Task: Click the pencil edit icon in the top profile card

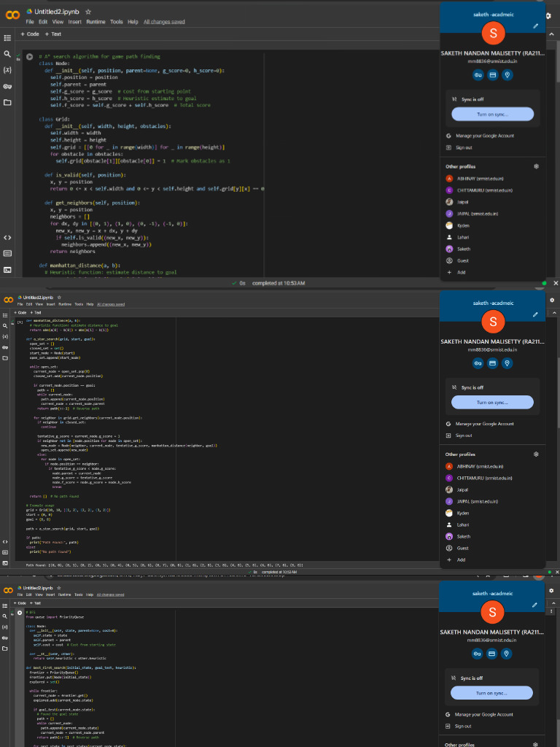Action: point(536,26)
